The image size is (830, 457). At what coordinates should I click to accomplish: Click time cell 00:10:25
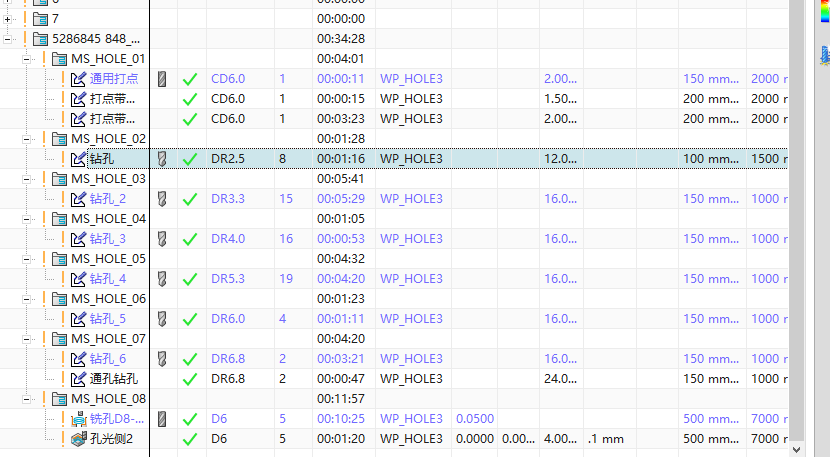pos(341,419)
